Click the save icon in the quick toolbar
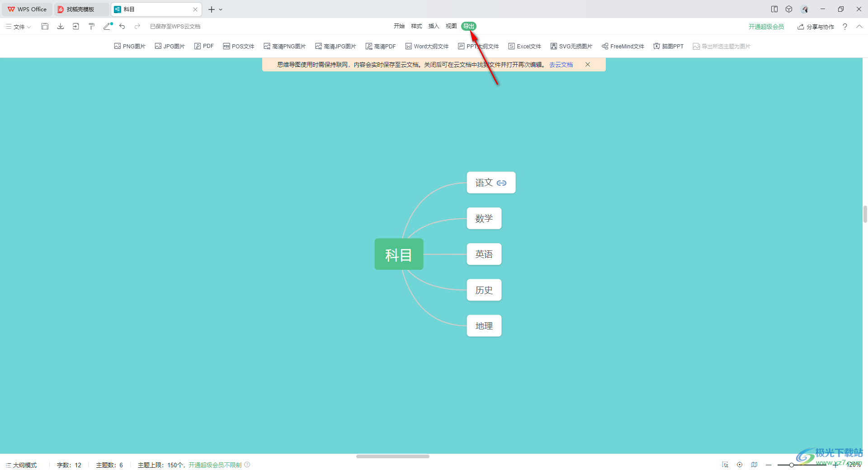This screenshot has width=868, height=470. [x=45, y=26]
